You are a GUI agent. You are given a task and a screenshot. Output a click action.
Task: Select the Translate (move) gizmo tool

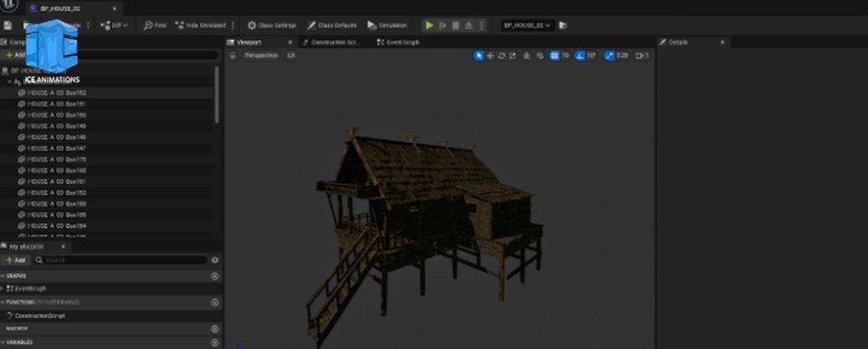pyautogui.click(x=490, y=55)
